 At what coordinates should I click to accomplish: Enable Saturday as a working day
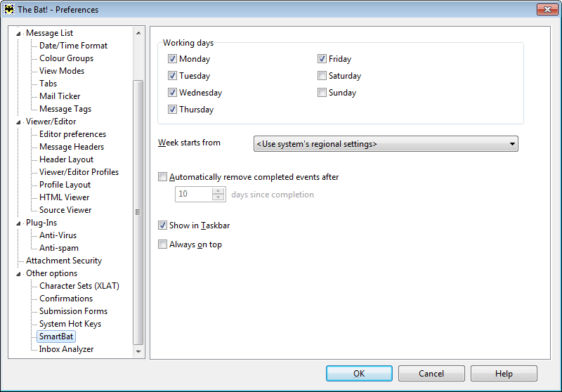coord(322,76)
